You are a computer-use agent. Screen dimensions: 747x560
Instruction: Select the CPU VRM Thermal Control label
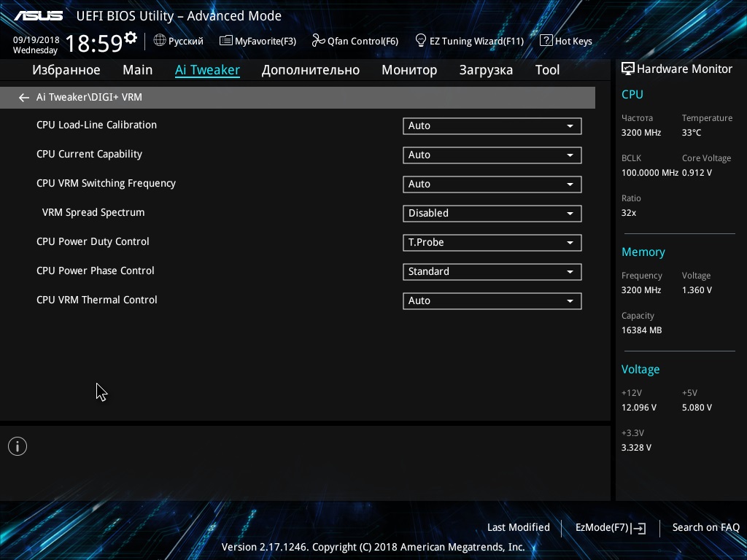pos(97,300)
